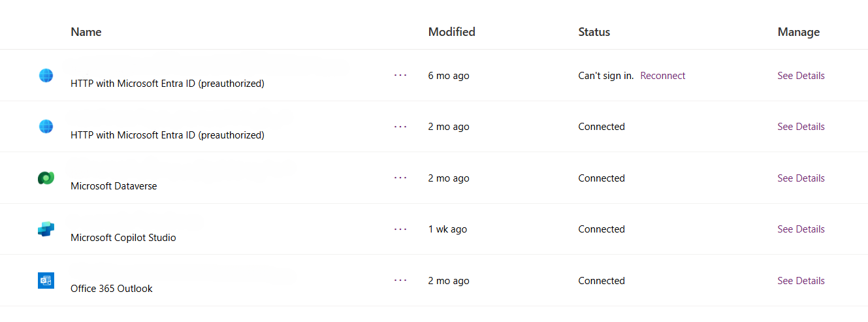Image resolution: width=868 pixels, height=322 pixels.
Task: See Details for Microsoft Dataverse
Action: coord(801,178)
